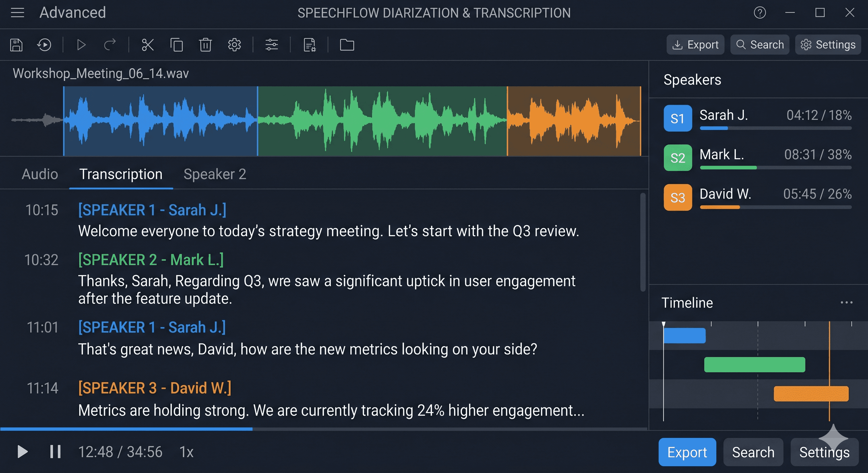The image size is (868, 473).
Task: Open the help question mark icon
Action: tap(760, 13)
